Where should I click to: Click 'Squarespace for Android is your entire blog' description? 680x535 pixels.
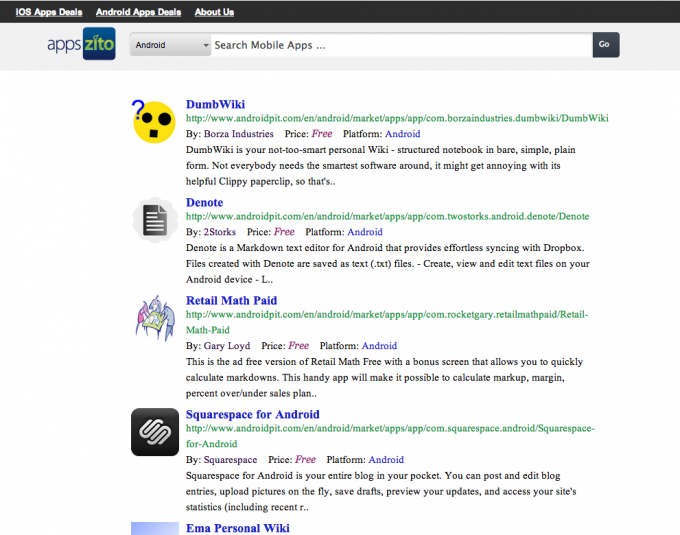pyautogui.click(x=381, y=492)
